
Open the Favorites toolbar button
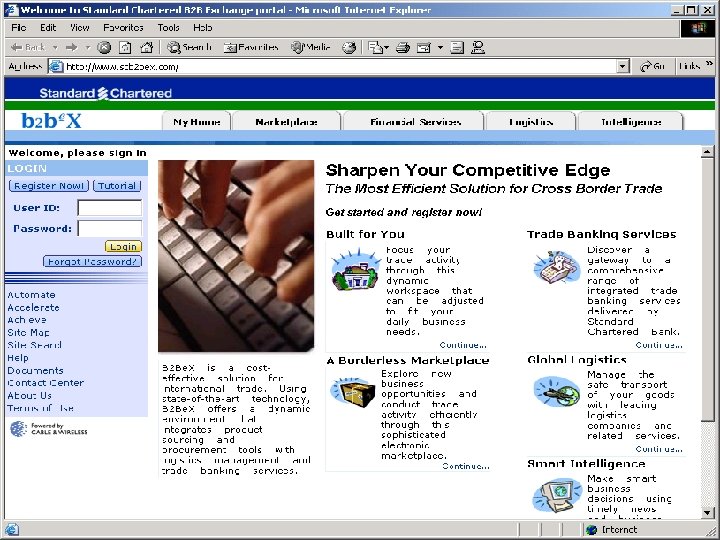pyautogui.click(x=251, y=47)
